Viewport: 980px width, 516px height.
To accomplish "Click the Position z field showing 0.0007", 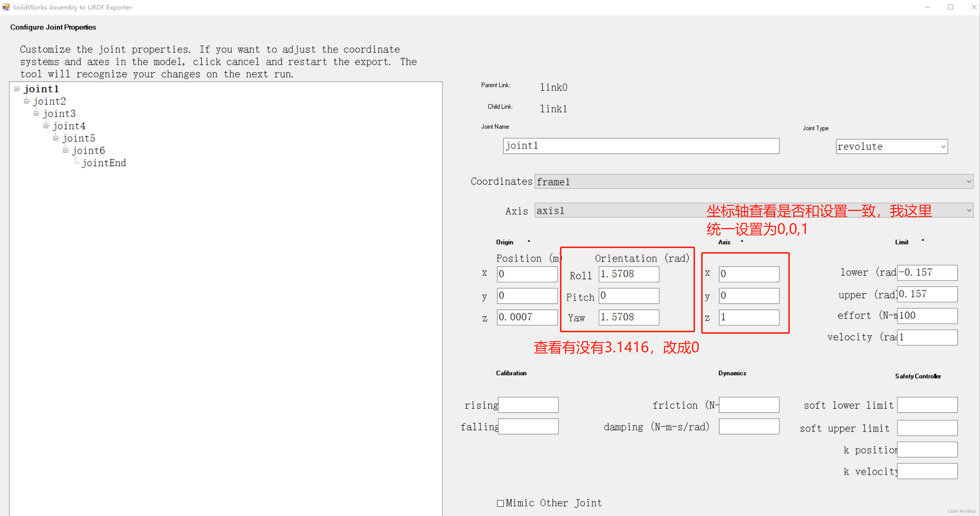I will [527, 317].
